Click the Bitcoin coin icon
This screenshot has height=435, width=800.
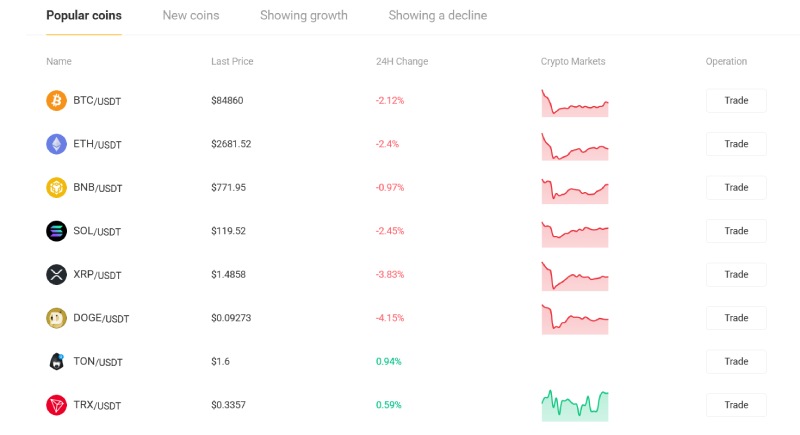[57, 100]
